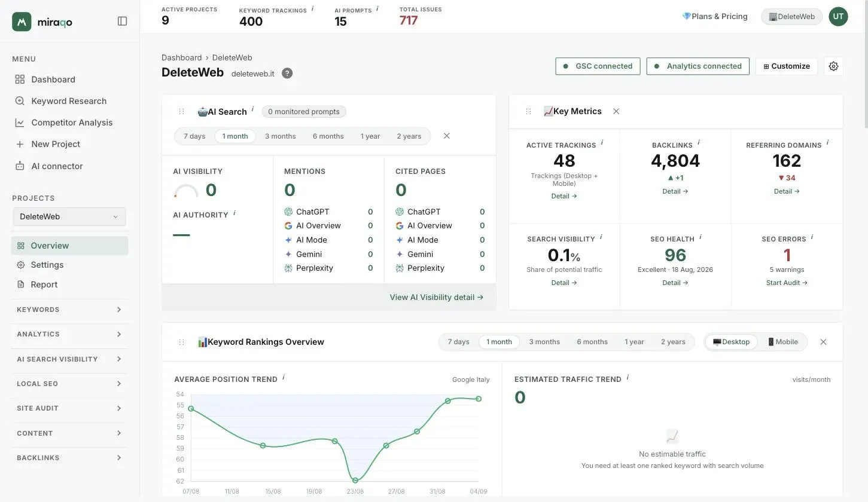The height and width of the screenshot is (502, 868).
Task: Click the Keyword Trackings info icon in the header
Action: [312, 8]
